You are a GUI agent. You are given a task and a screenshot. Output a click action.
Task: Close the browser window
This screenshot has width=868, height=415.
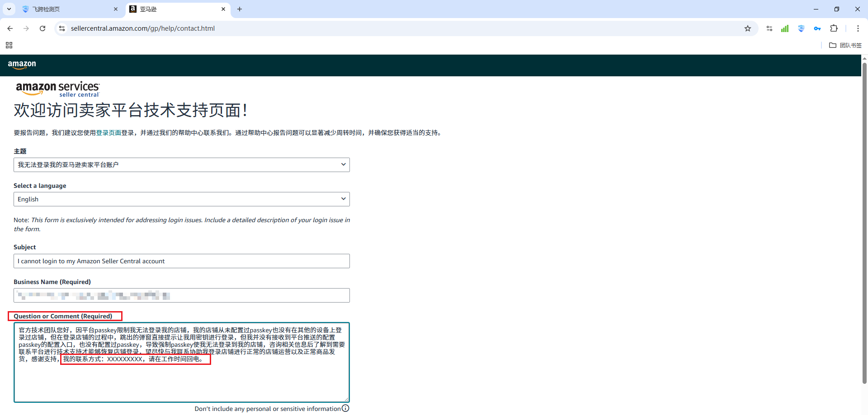pyautogui.click(x=858, y=9)
